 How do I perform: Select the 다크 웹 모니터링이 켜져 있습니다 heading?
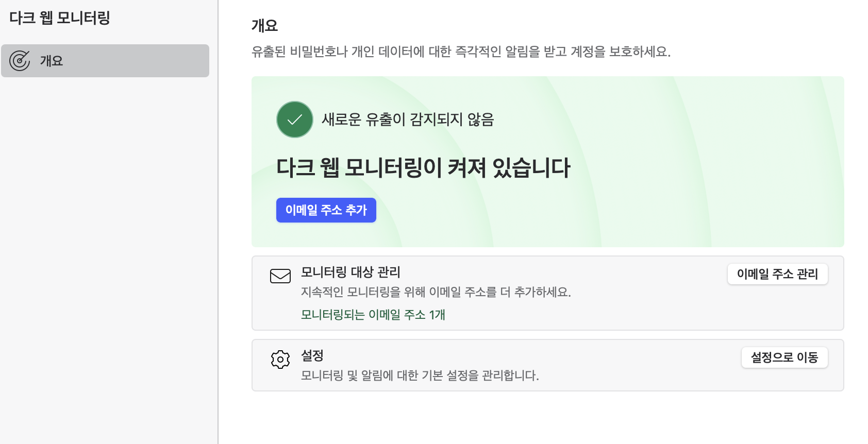(424, 167)
